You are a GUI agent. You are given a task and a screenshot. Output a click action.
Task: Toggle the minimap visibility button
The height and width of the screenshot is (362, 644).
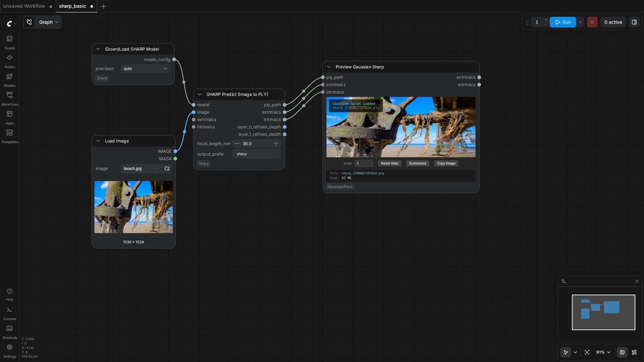[x=622, y=352]
